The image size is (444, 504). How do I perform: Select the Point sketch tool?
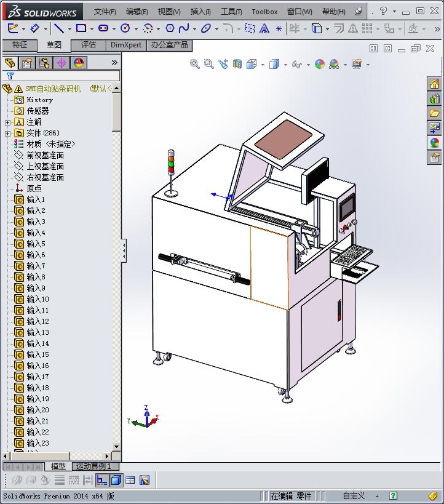(279, 28)
